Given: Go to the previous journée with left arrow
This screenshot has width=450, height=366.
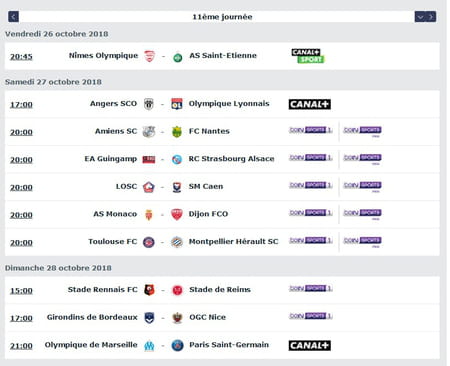Looking at the screenshot, I should tap(13, 16).
